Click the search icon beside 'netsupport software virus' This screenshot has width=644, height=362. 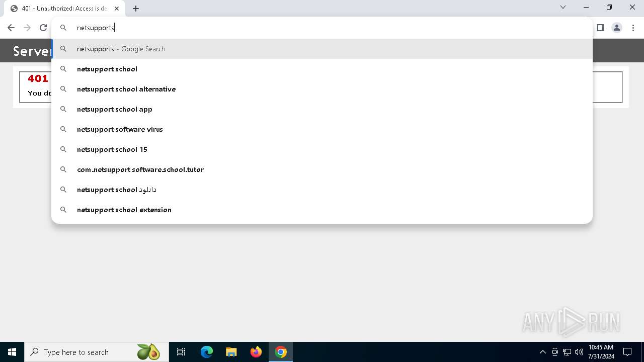click(x=63, y=129)
